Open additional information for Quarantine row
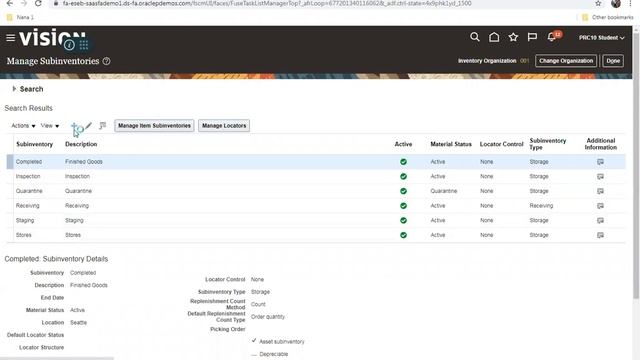640x360 pixels. (x=600, y=191)
